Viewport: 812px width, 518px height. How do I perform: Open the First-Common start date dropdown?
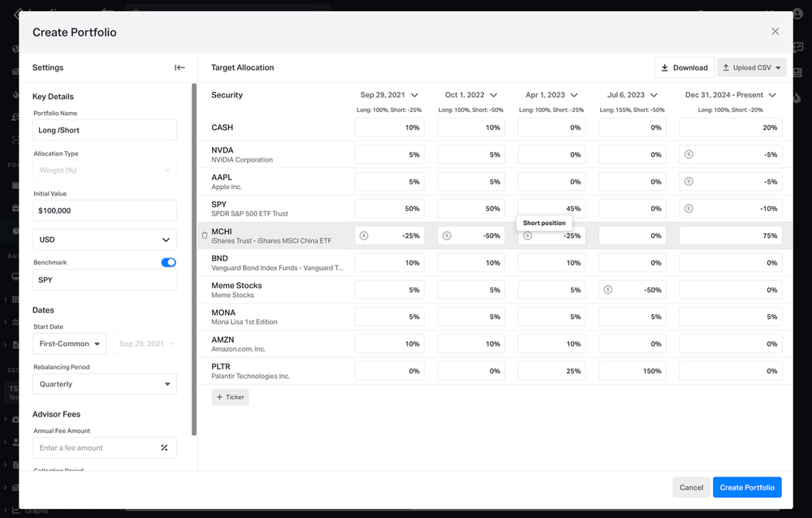(69, 343)
